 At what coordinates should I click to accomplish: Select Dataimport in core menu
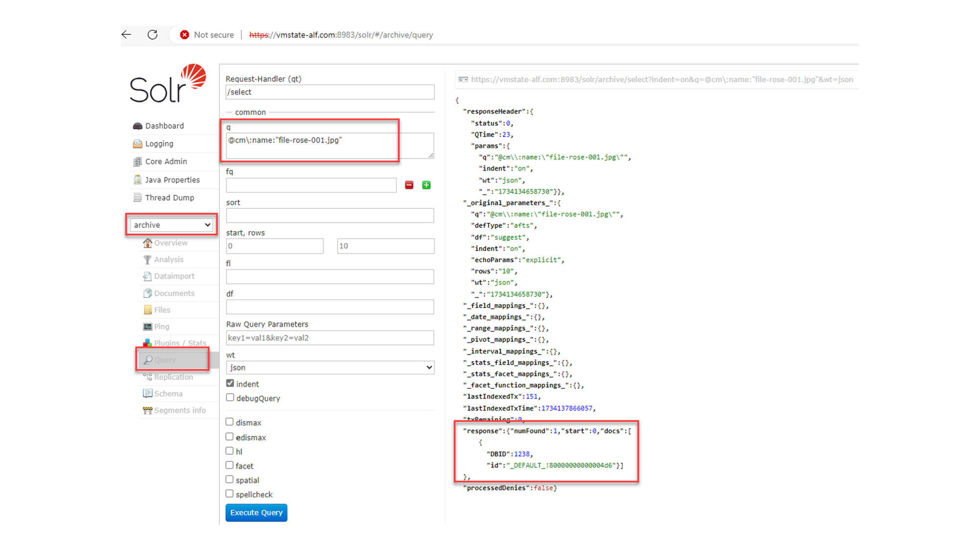[x=174, y=276]
